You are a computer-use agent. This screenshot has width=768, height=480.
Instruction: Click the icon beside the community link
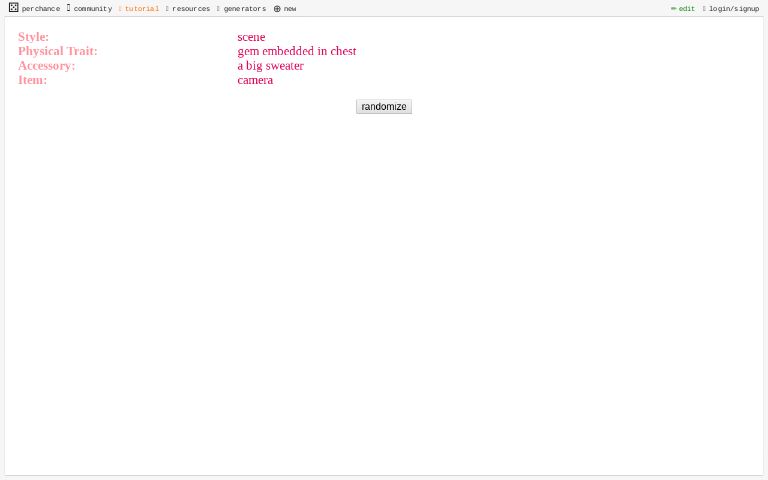pyautogui.click(x=68, y=8)
